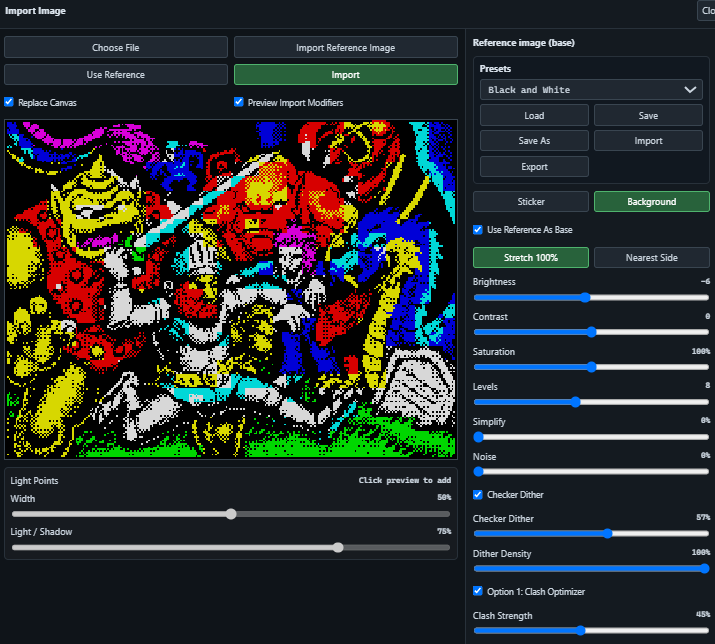Click the 'Import Image' title
The width and height of the screenshot is (715, 644).
coord(35,11)
